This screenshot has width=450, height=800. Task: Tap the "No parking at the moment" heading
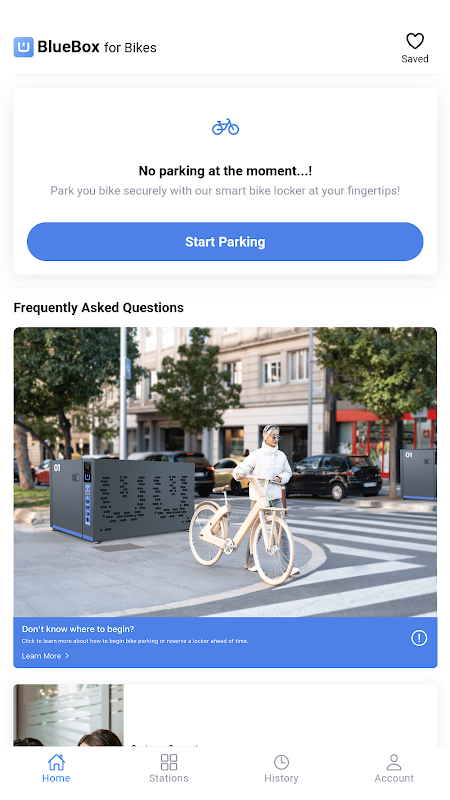pos(225,170)
